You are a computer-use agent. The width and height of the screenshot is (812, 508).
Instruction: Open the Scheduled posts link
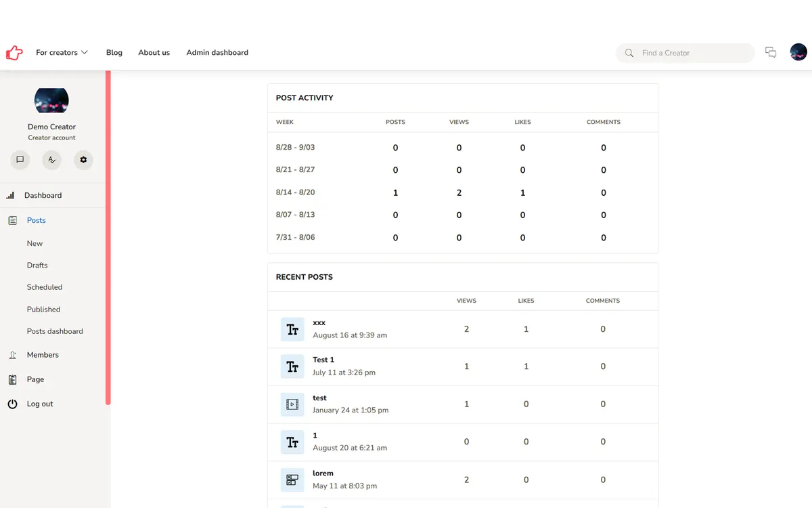tap(45, 287)
